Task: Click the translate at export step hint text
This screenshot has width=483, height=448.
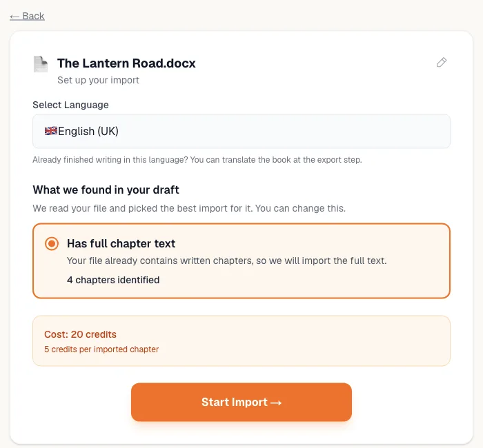Action: click(x=197, y=160)
